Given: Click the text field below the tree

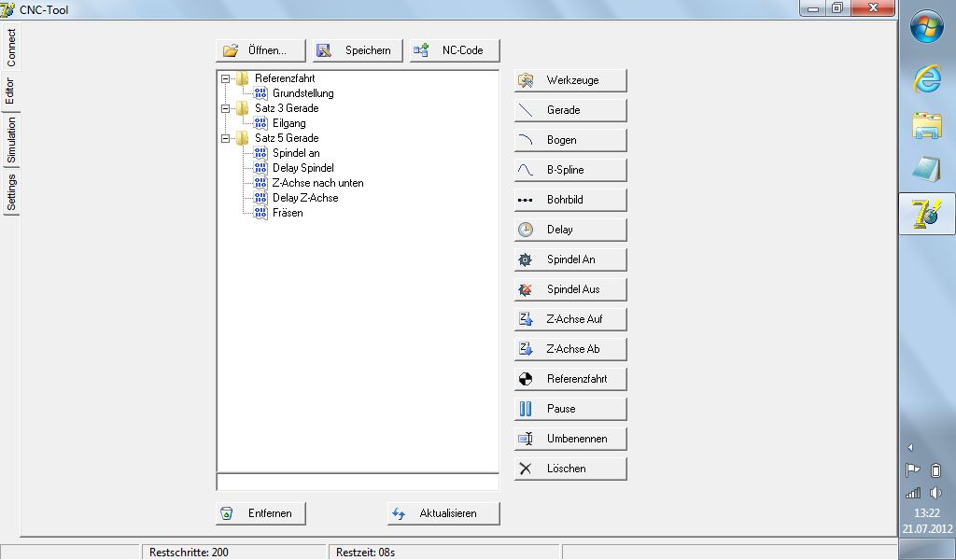Looking at the screenshot, I should pos(357,482).
